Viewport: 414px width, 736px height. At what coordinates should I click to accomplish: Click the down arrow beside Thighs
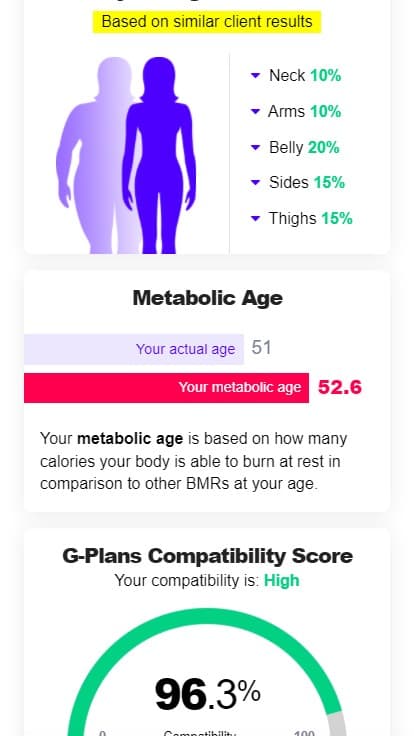point(255,218)
